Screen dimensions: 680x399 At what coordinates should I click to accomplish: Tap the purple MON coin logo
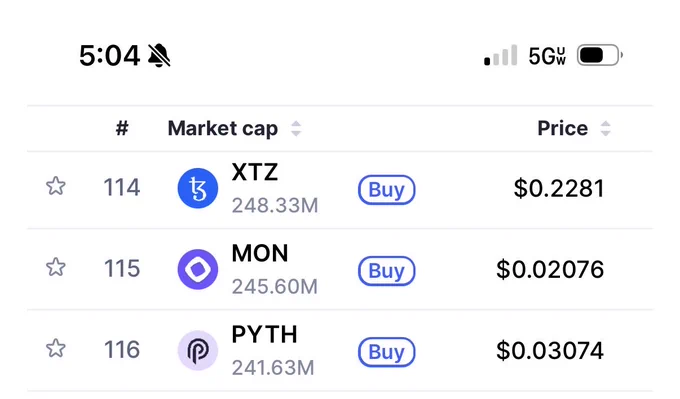198,269
